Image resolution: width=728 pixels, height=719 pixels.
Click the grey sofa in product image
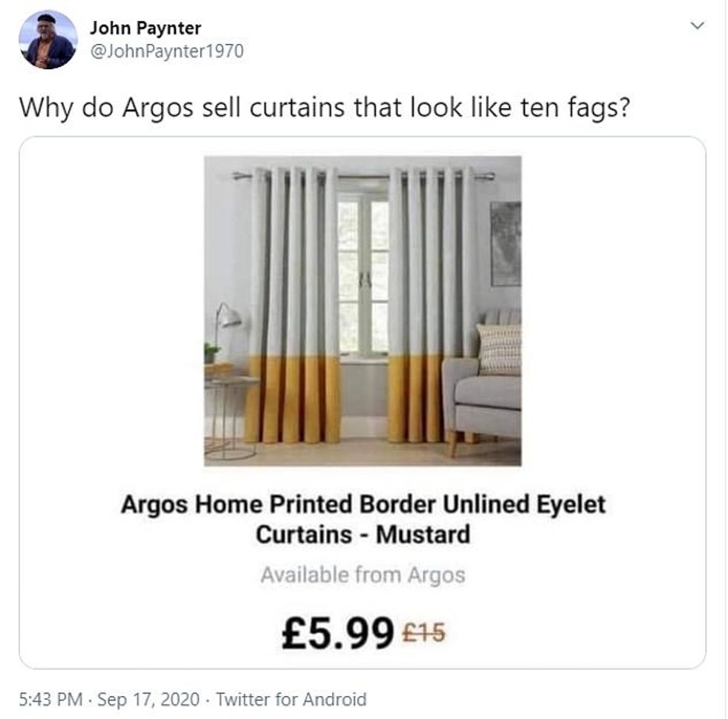click(x=483, y=380)
